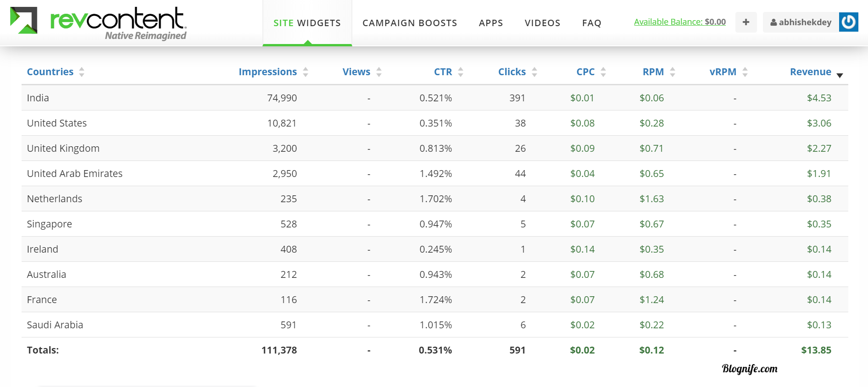The image size is (868, 387).
Task: Click United Kingdom revenue $2.27
Action: [819, 148]
